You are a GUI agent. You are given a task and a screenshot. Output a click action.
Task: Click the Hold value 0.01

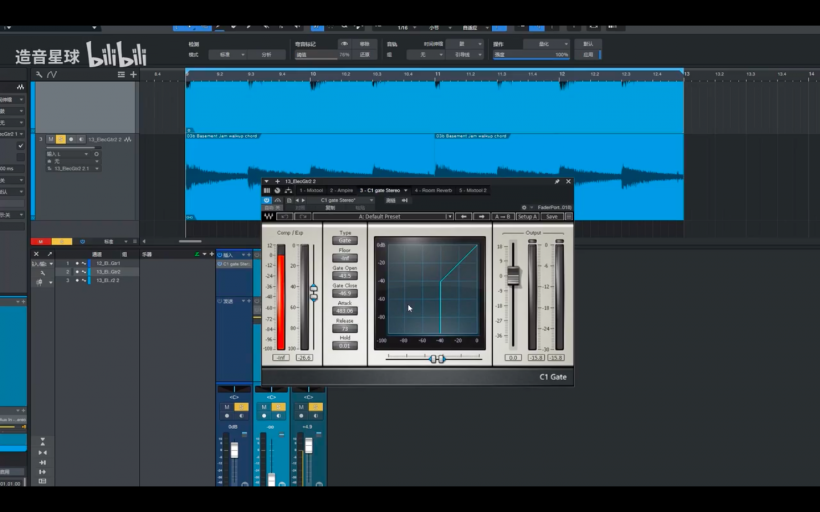[345, 346]
